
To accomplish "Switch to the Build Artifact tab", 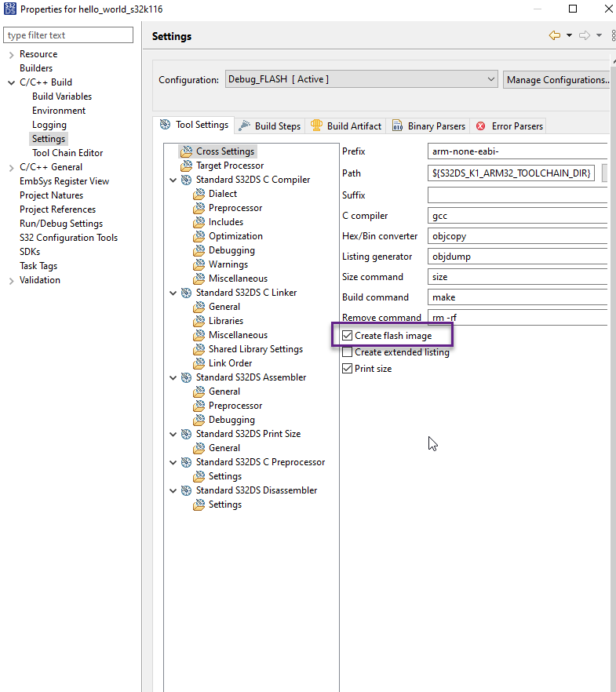I will point(346,126).
